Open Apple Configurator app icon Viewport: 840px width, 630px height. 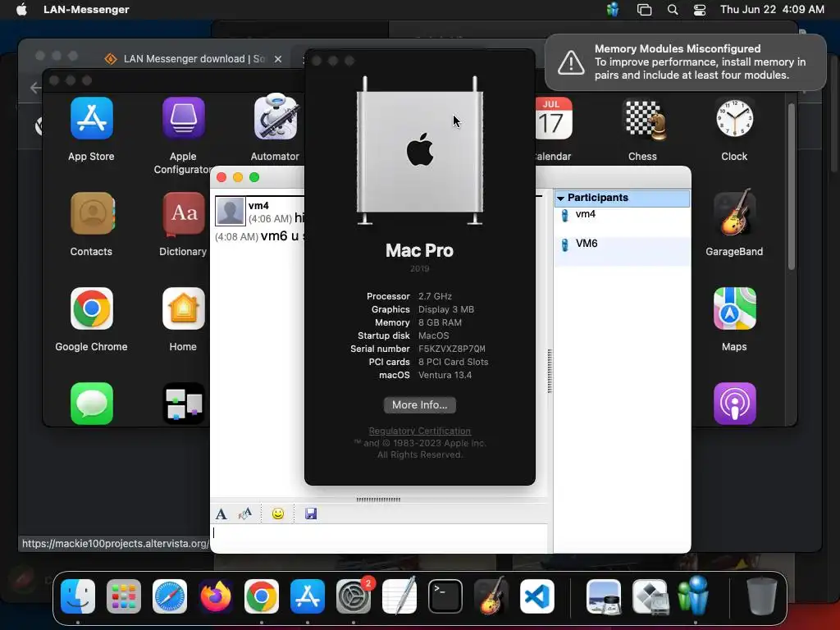pos(183,118)
